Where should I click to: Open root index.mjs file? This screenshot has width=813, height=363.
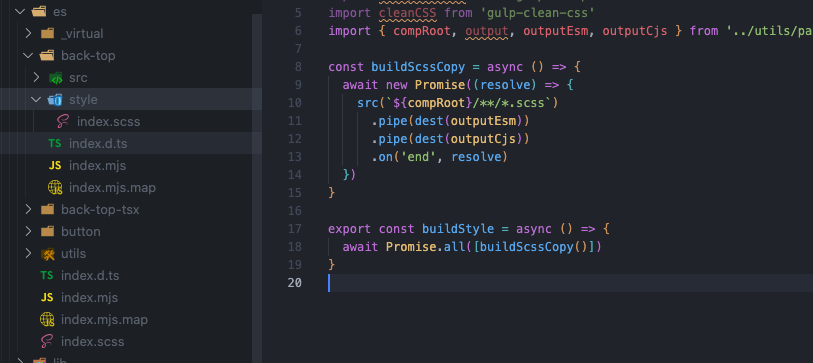(x=89, y=298)
